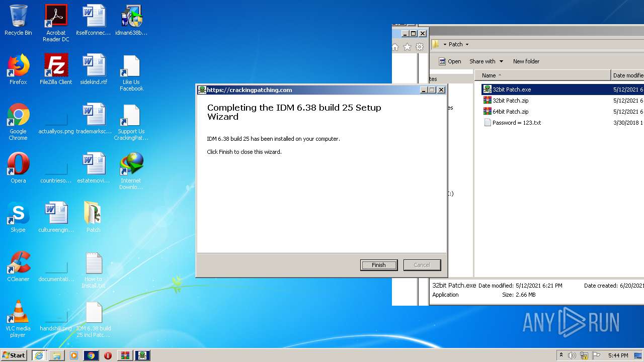Click the 5:44 PM taskbar clock
The height and width of the screenshot is (362, 644).
[x=618, y=355]
